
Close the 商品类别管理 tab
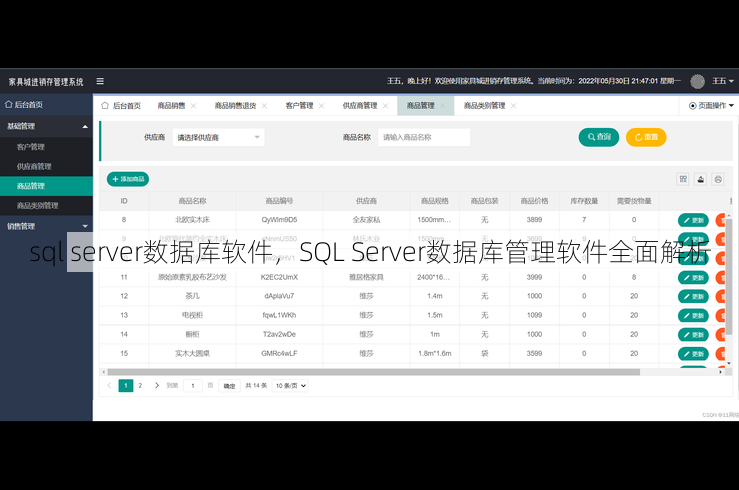coord(513,106)
